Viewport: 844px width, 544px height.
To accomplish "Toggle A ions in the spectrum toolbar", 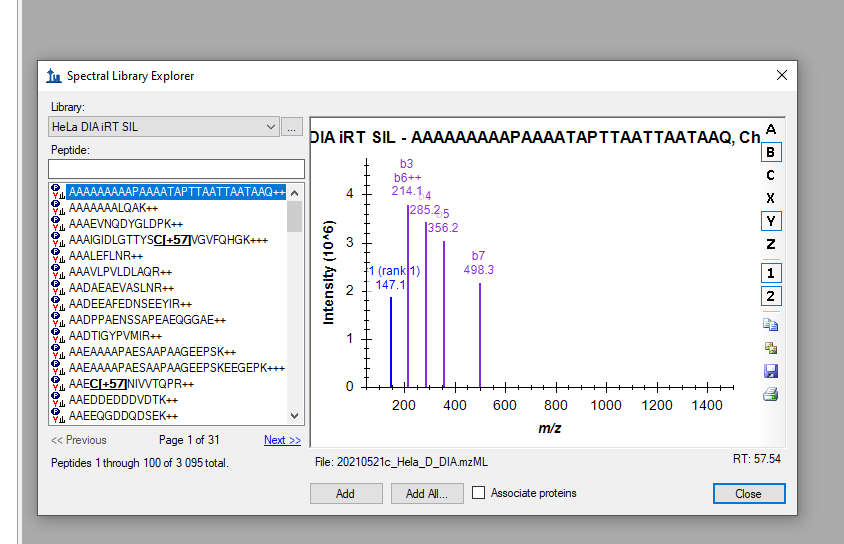I will click(x=771, y=130).
